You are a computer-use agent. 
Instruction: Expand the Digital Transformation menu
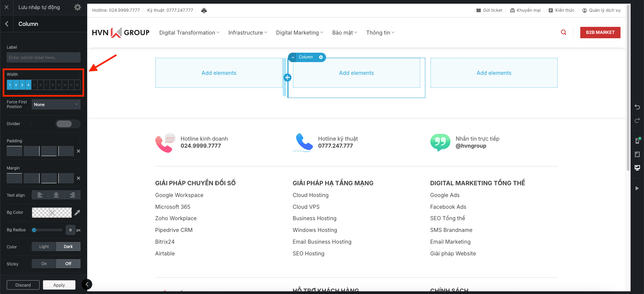(189, 33)
